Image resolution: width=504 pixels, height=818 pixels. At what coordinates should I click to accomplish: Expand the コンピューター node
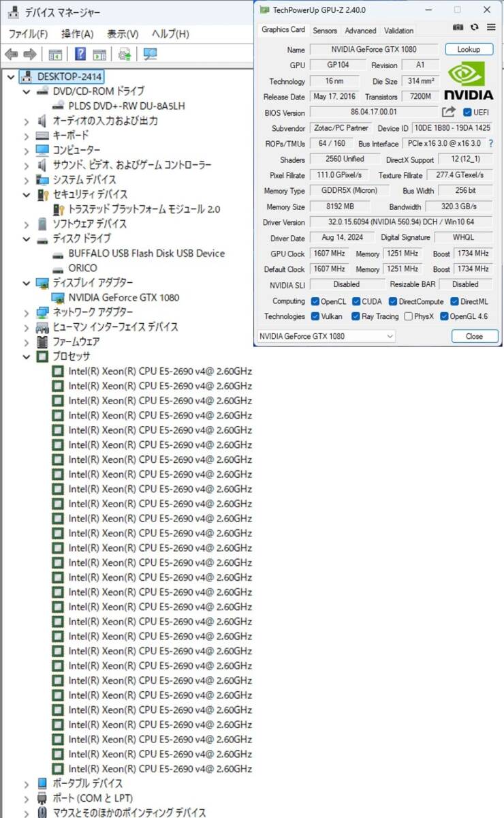(27, 150)
